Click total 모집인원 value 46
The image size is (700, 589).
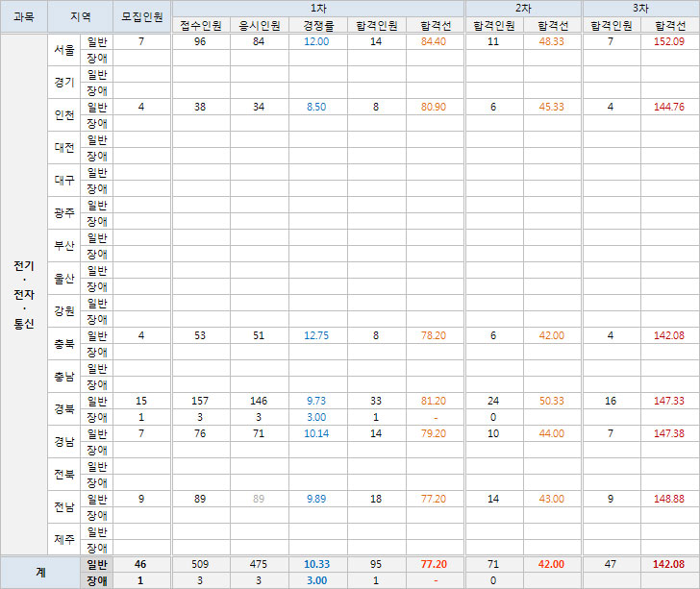click(x=140, y=564)
